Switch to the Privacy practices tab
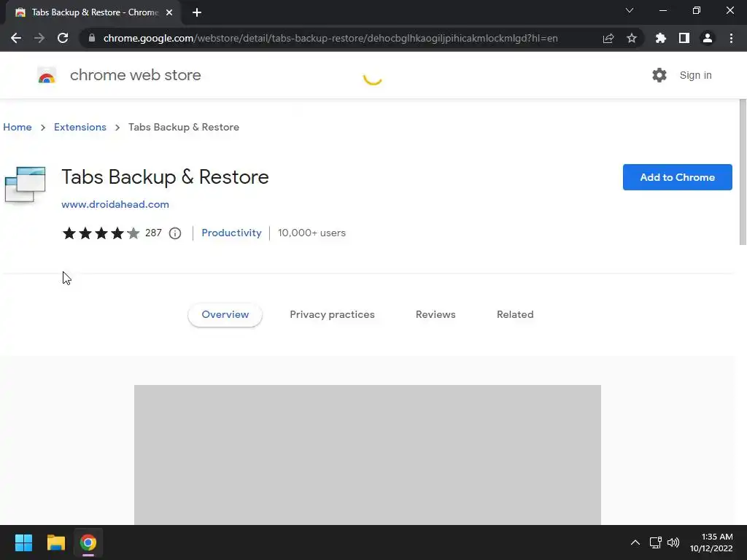This screenshot has width=747, height=560. point(332,314)
